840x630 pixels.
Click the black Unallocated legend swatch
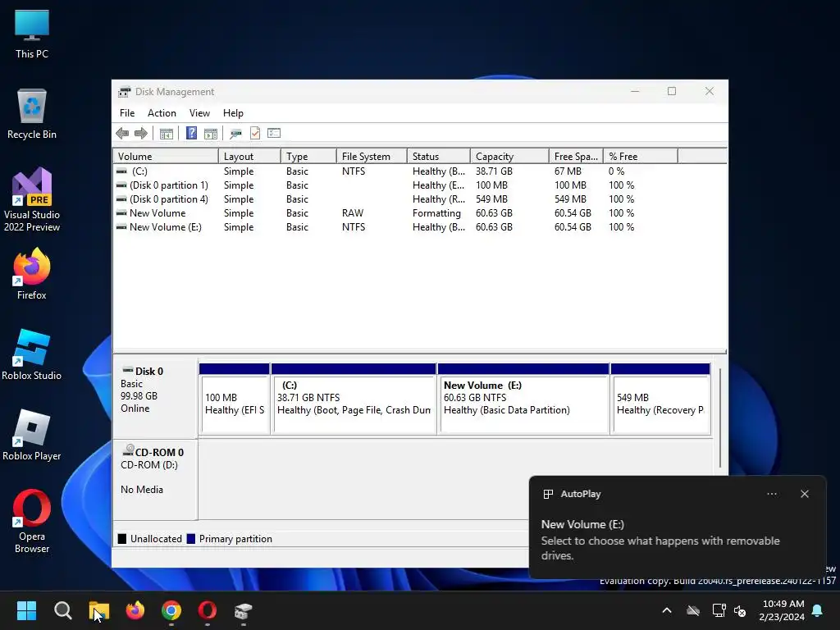[x=122, y=539]
